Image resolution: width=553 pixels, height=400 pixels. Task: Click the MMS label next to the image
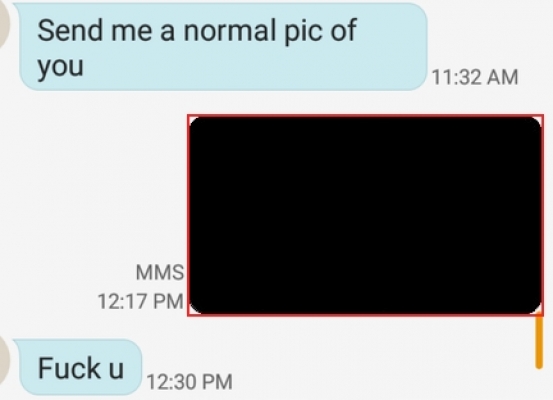(160, 272)
